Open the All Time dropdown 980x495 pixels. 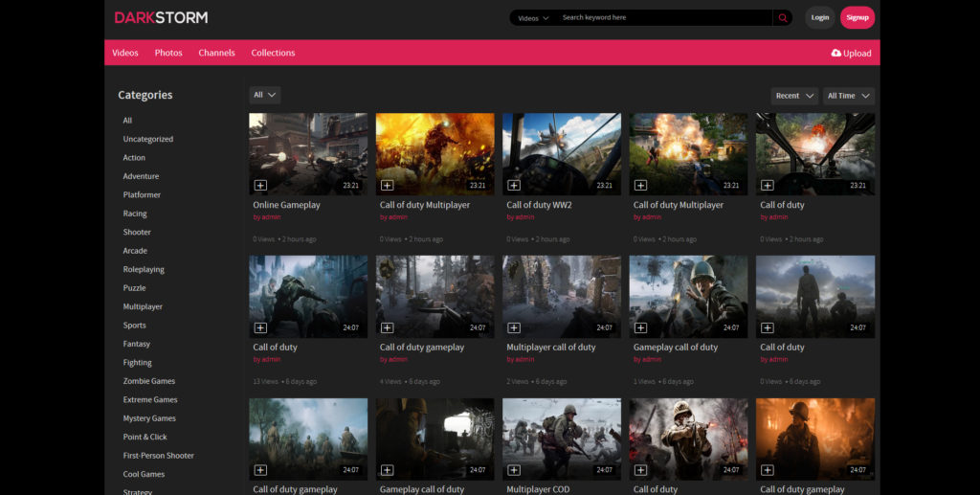click(849, 96)
